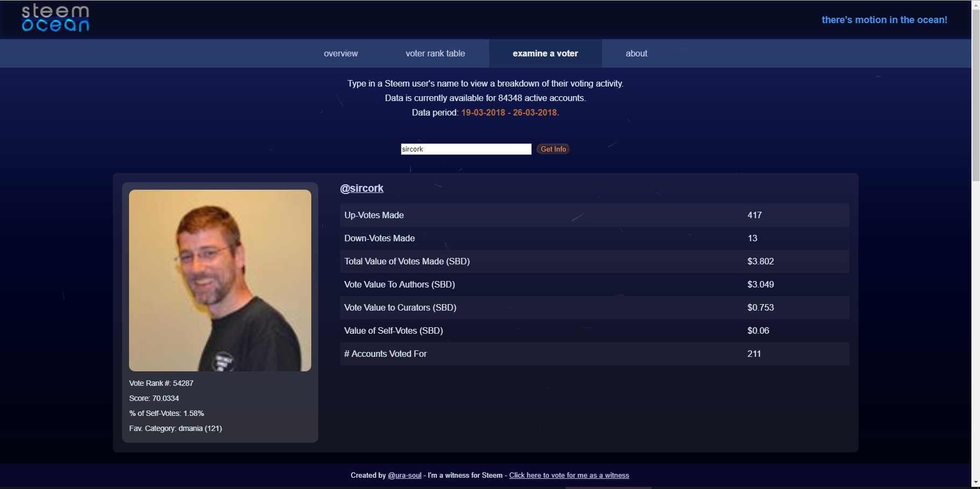Click the scroll up arrow of page scrollbar
The width and height of the screenshot is (980, 489).
976,5
